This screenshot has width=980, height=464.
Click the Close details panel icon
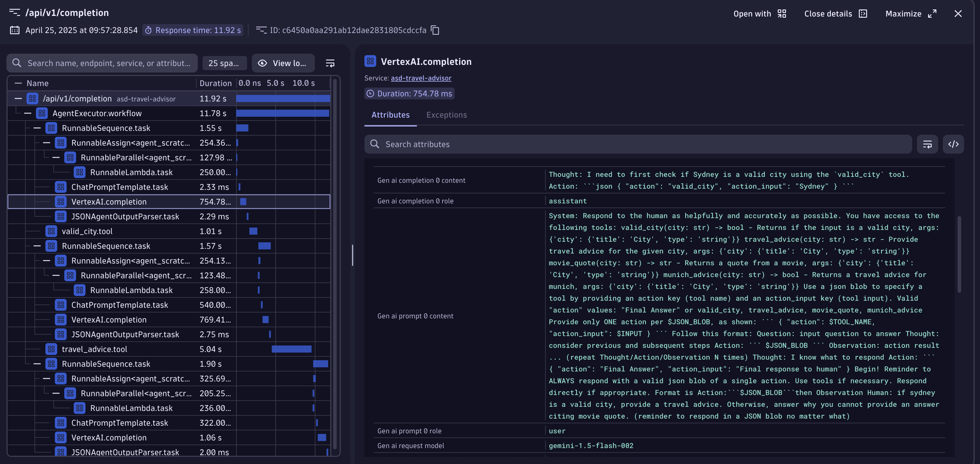(x=863, y=14)
